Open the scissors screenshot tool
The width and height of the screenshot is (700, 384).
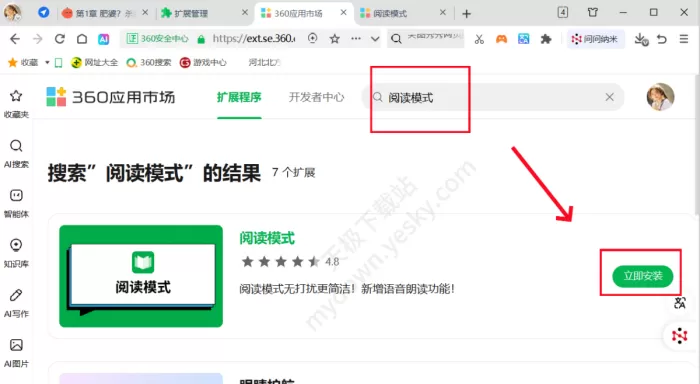pyautogui.click(x=479, y=39)
